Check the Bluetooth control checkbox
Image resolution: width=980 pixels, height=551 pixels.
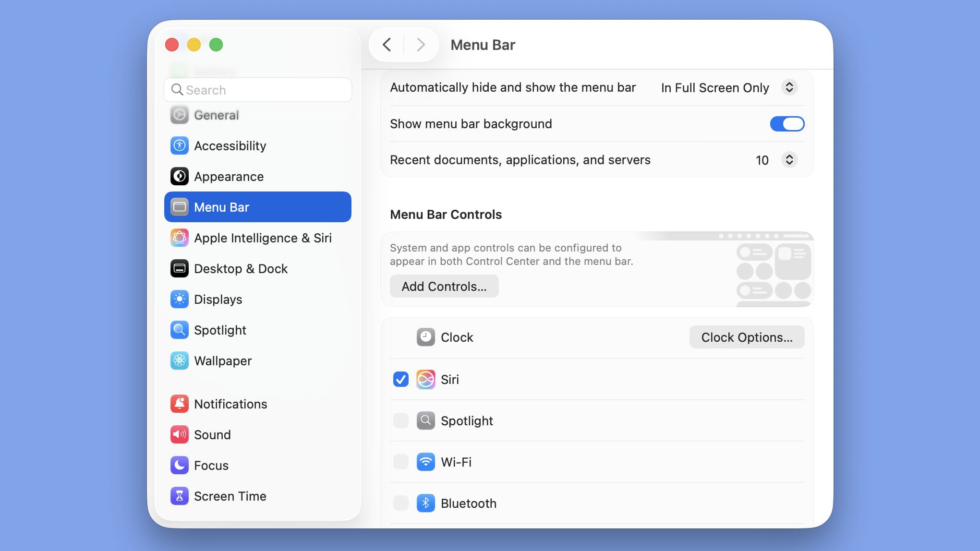click(x=400, y=503)
